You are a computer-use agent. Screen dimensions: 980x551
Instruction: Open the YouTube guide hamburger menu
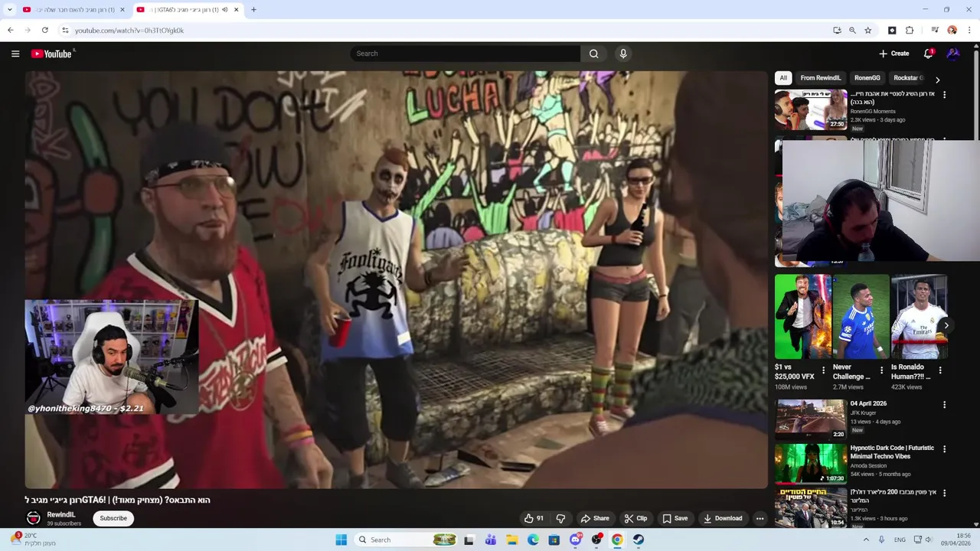click(15, 54)
